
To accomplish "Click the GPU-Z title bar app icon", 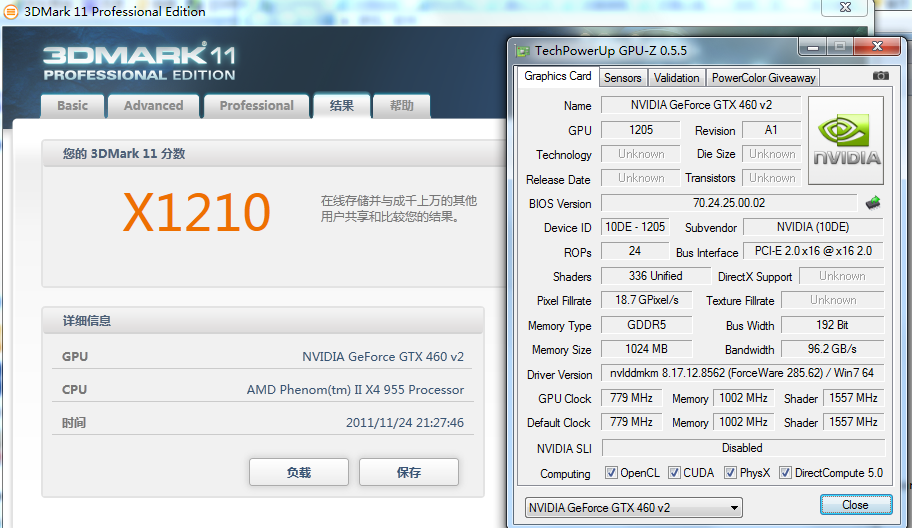I will pyautogui.click(x=522, y=50).
